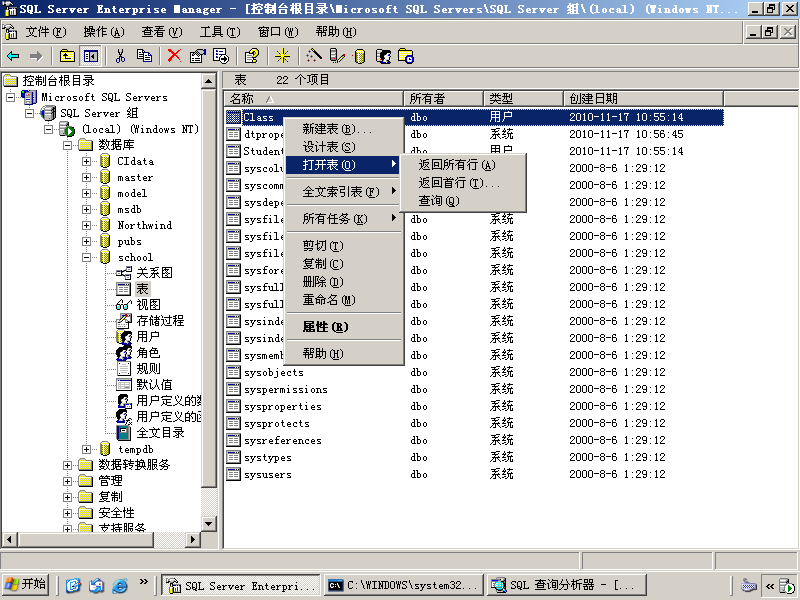Collapse the Microsoft SQL Servers node
This screenshot has width=800, height=600.
pyautogui.click(x=10, y=97)
